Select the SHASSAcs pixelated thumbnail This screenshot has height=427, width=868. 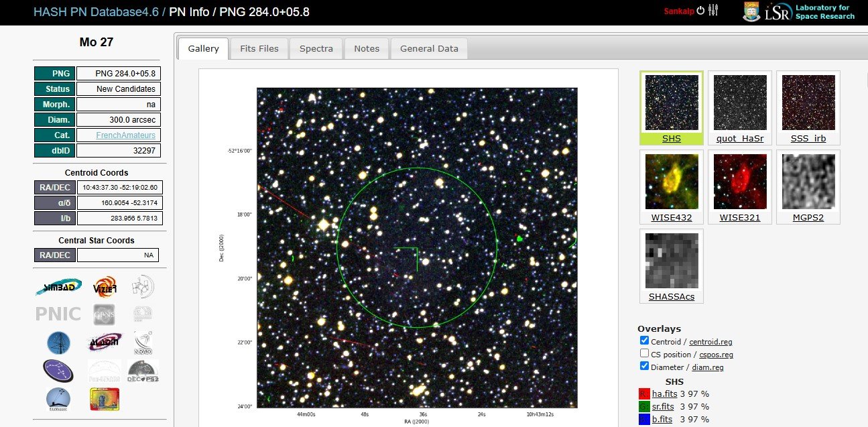672,260
